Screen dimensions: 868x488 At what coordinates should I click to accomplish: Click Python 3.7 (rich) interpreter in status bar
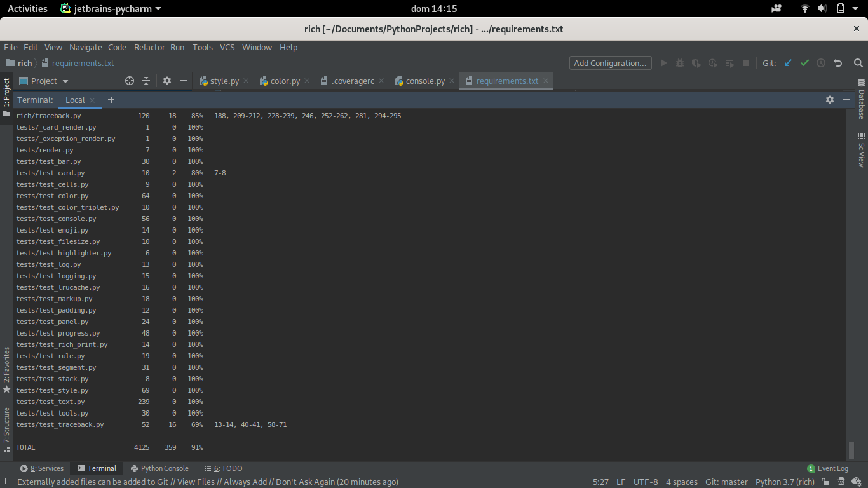[785, 482]
